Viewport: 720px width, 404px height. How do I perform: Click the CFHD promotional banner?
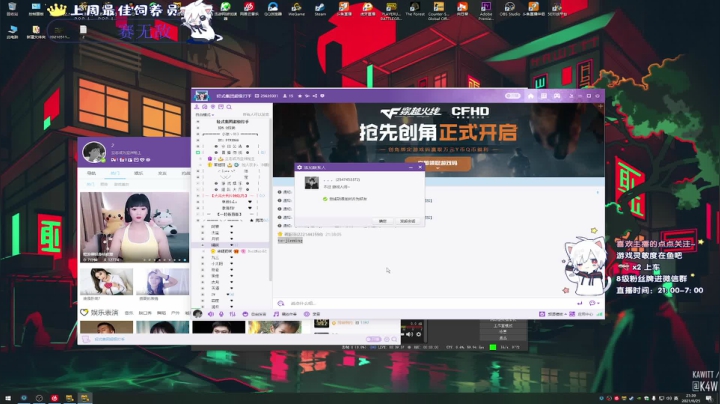[439, 139]
